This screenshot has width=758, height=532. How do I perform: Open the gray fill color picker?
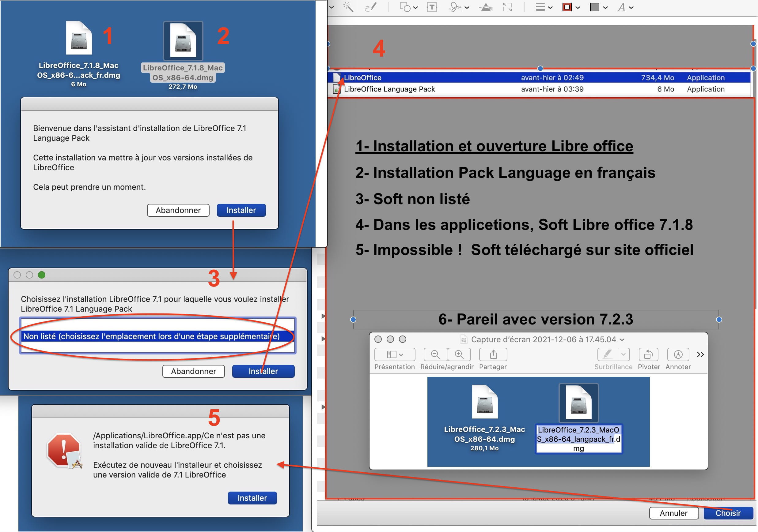pos(599,7)
